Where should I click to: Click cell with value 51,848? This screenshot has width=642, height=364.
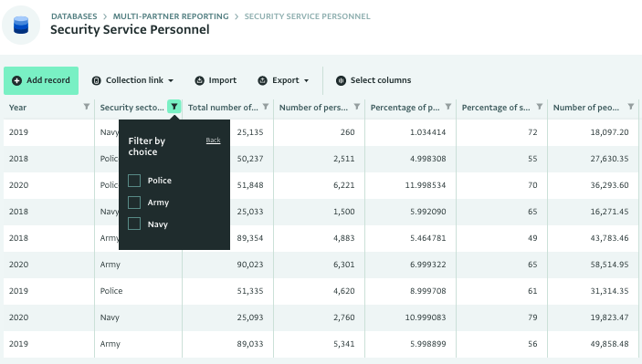pyautogui.click(x=249, y=185)
